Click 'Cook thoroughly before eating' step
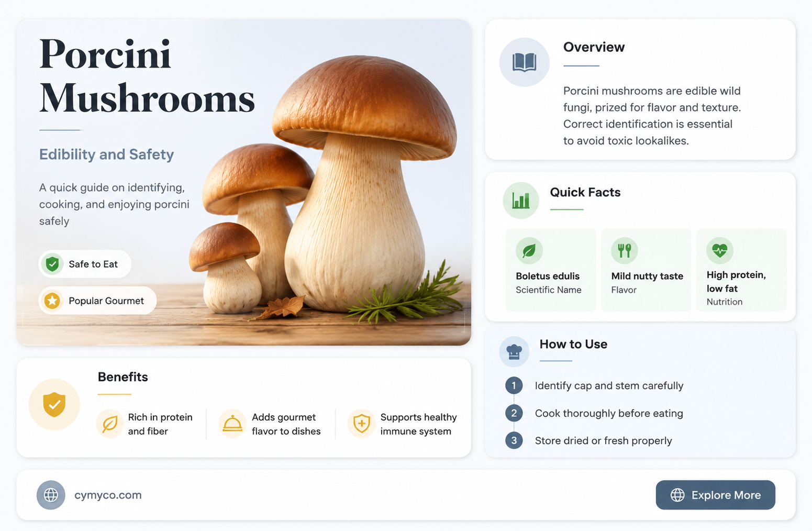812x531 pixels. click(609, 413)
